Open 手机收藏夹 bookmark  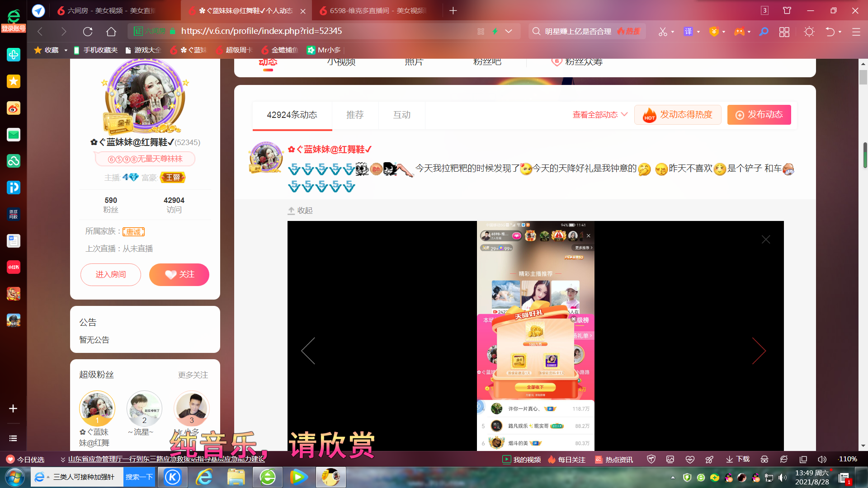tap(95, 50)
